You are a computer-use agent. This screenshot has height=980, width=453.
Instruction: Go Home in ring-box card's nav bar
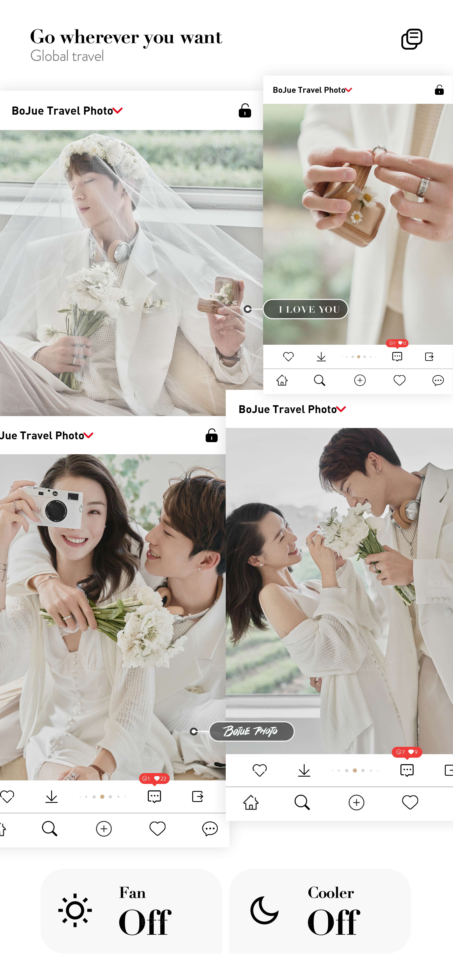282,380
